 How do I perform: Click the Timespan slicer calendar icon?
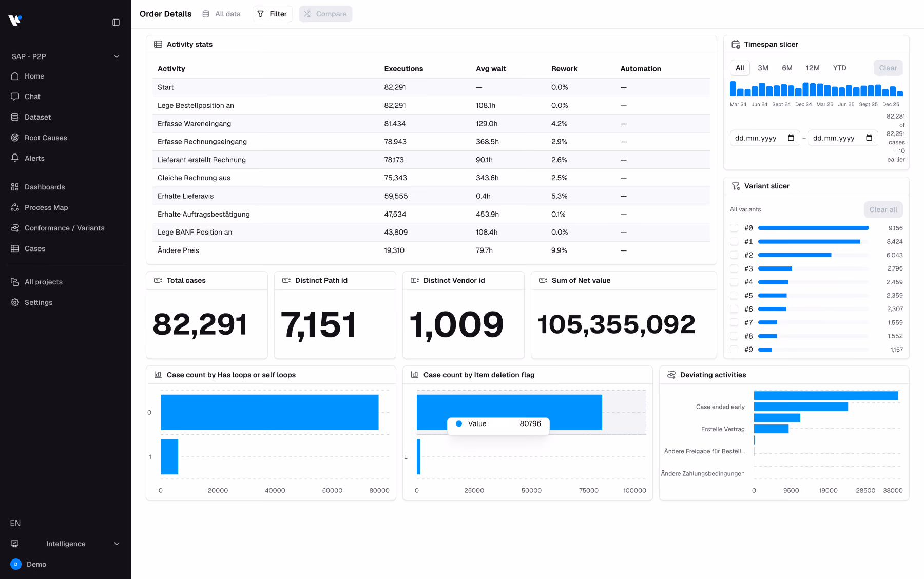[x=736, y=44]
